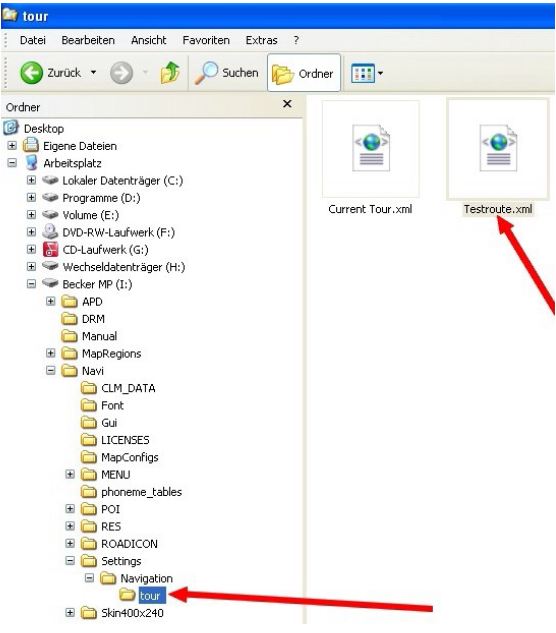556x633 pixels.
Task: Collapse the Navi folder node
Action: pos(50,370)
